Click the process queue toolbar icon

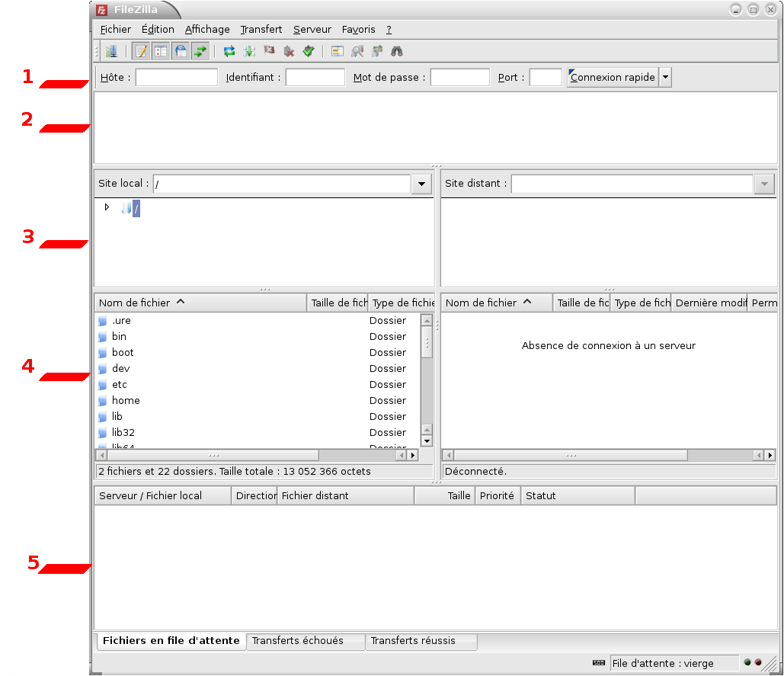pyautogui.click(x=249, y=52)
